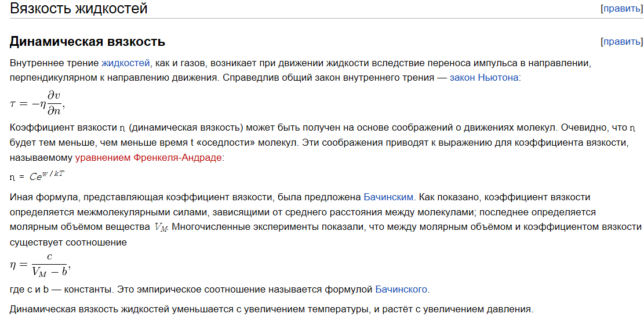
Task: Click paragraph beginning Иная формула
Action: (x=326, y=219)
